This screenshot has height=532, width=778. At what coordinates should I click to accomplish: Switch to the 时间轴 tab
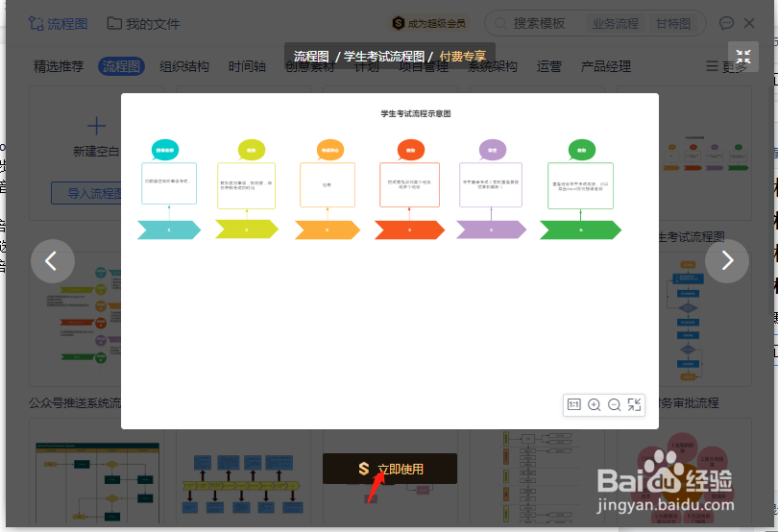(247, 66)
